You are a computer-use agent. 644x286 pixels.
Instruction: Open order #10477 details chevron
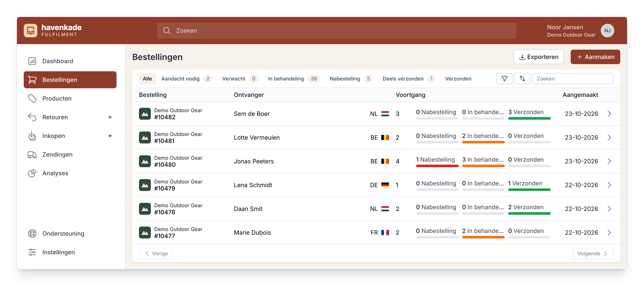[x=609, y=233]
